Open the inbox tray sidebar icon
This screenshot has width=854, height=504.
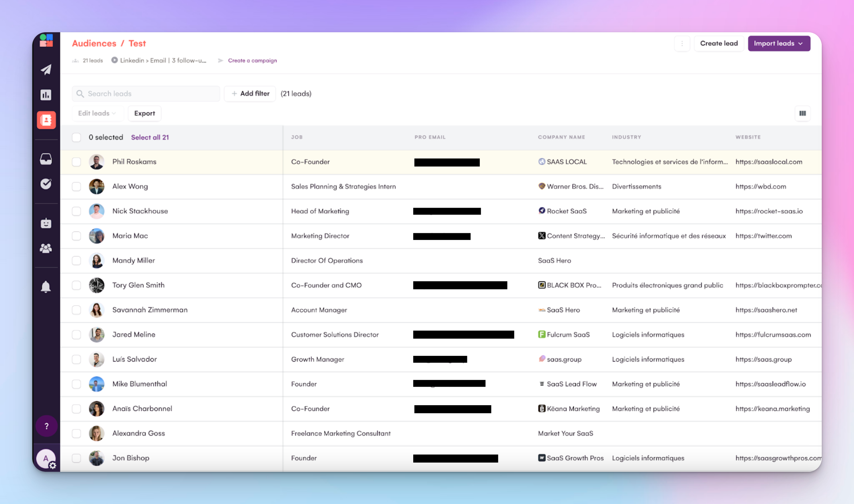click(46, 159)
